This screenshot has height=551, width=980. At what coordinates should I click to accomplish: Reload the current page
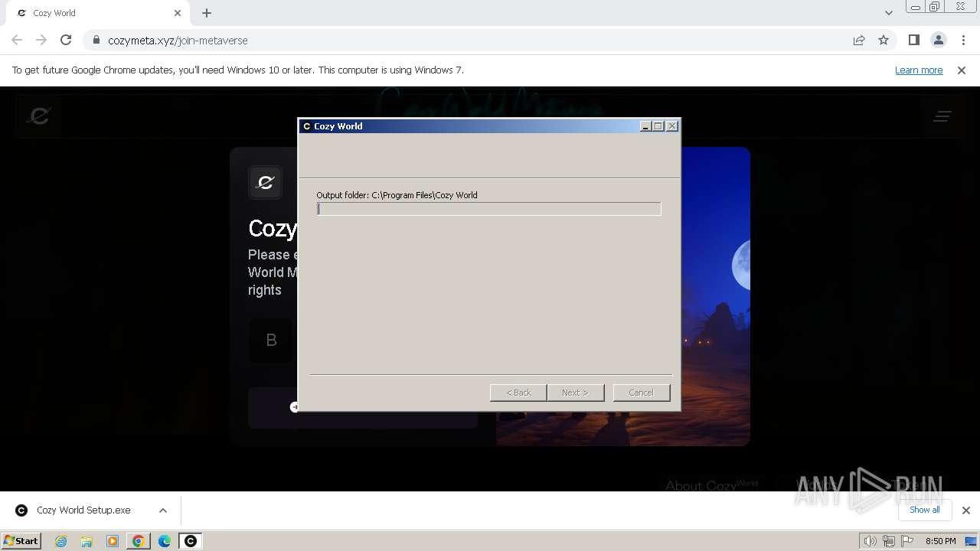pos(66,40)
